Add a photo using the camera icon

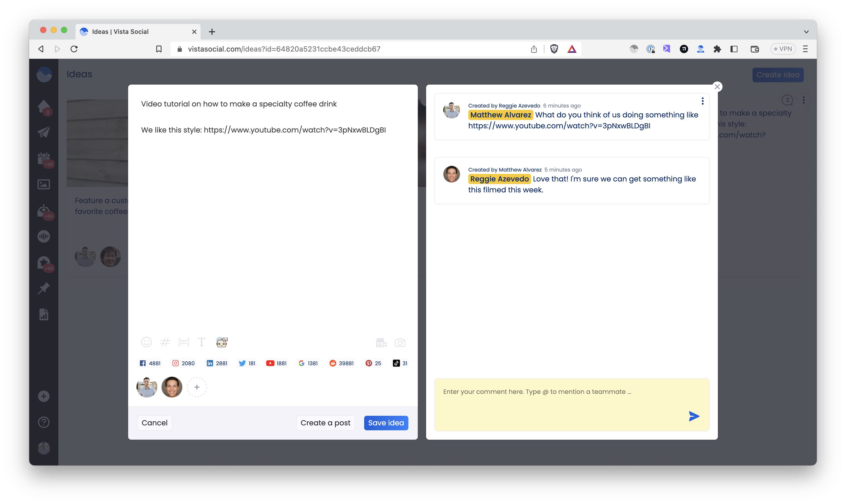pyautogui.click(x=400, y=342)
